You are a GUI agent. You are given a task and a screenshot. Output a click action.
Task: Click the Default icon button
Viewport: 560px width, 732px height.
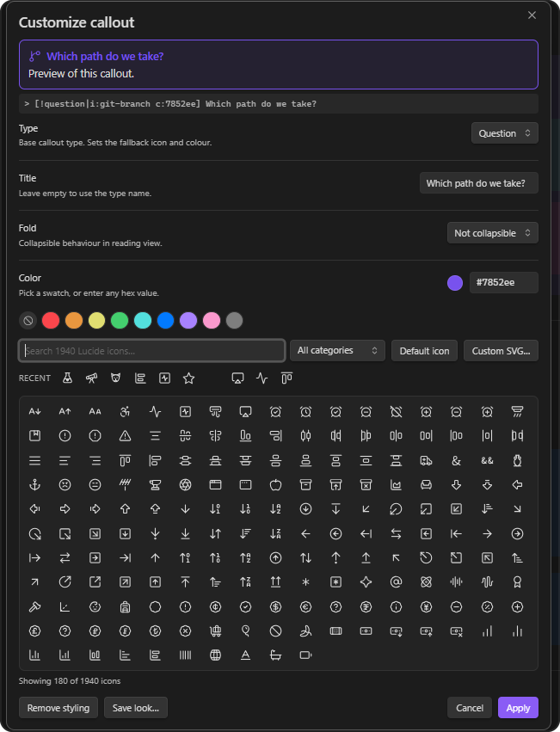(424, 351)
